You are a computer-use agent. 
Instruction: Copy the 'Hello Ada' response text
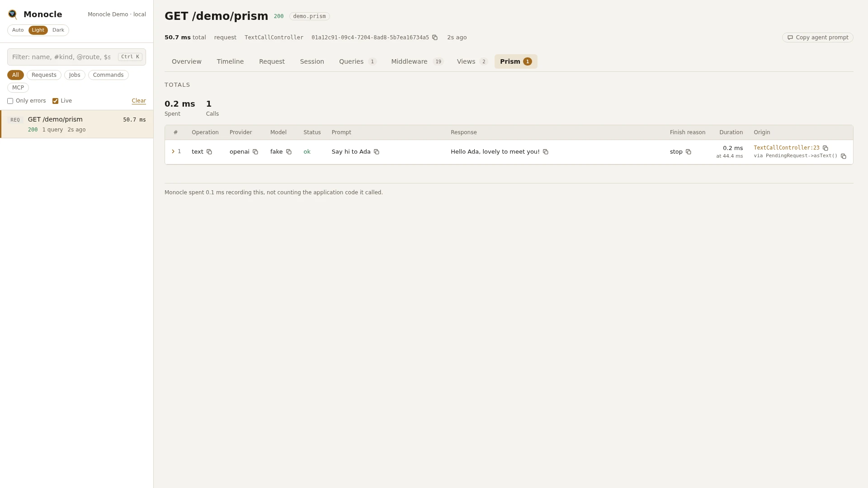coord(546,152)
